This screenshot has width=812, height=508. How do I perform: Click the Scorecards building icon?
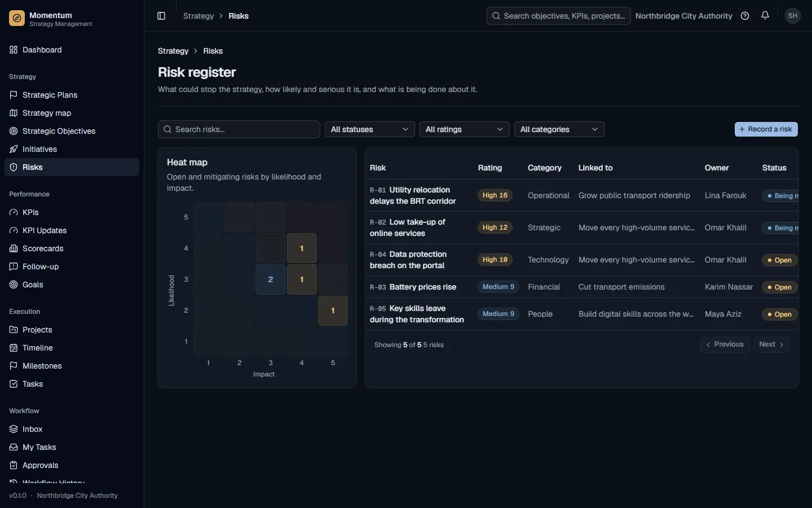[x=14, y=248]
